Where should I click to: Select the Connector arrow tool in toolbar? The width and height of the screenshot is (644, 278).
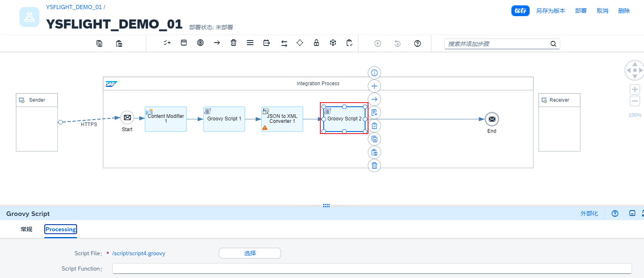click(217, 43)
